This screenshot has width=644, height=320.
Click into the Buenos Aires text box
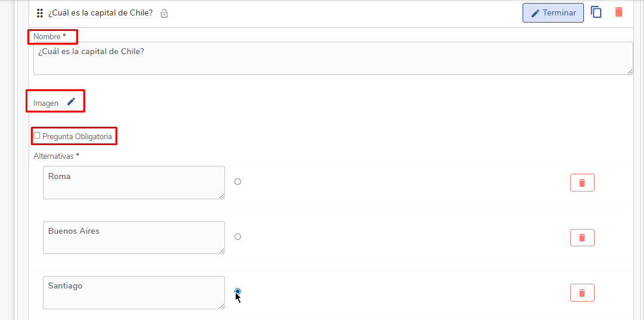pyautogui.click(x=133, y=237)
